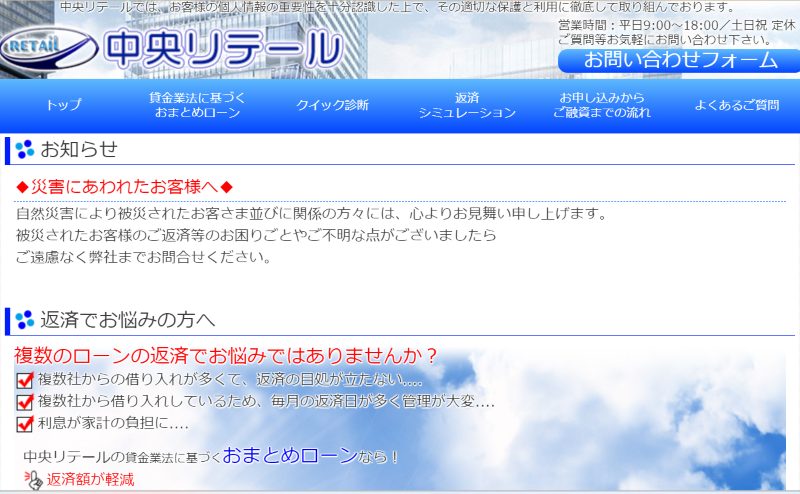Viewport: 800px width, 494px height.
Task: Click the お問い合わせフォーム button
Action: [680, 60]
